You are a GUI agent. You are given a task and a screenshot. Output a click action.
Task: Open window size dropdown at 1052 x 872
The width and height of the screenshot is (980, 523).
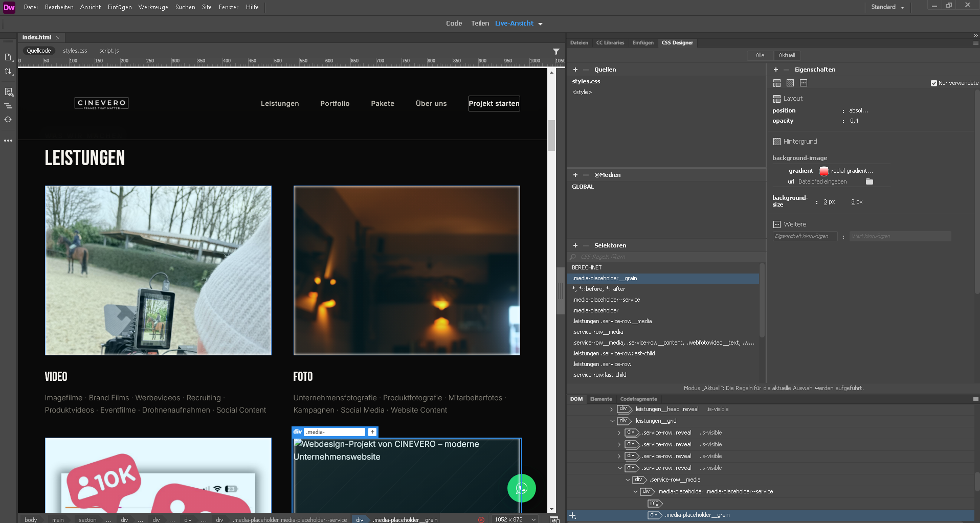point(533,519)
